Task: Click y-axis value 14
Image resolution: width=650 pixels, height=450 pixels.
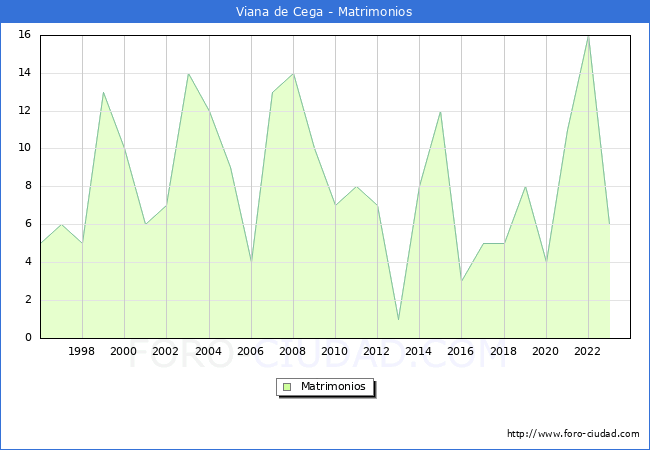Action: click(x=25, y=73)
